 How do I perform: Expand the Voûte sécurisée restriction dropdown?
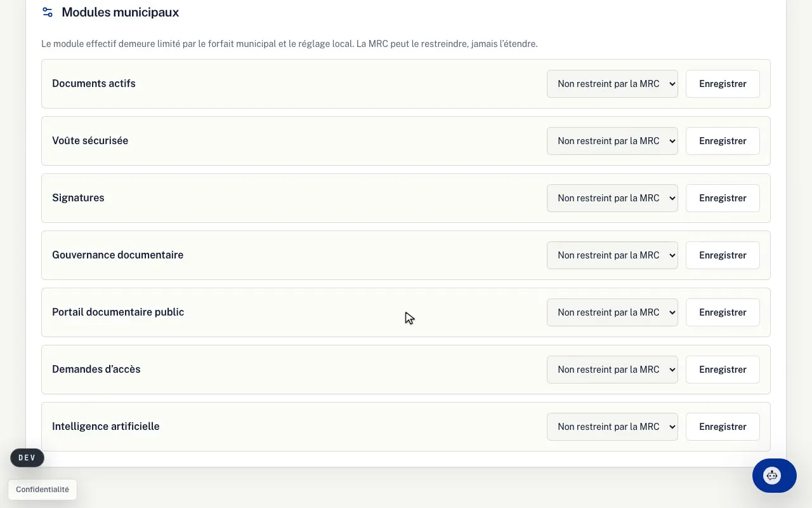click(612, 141)
